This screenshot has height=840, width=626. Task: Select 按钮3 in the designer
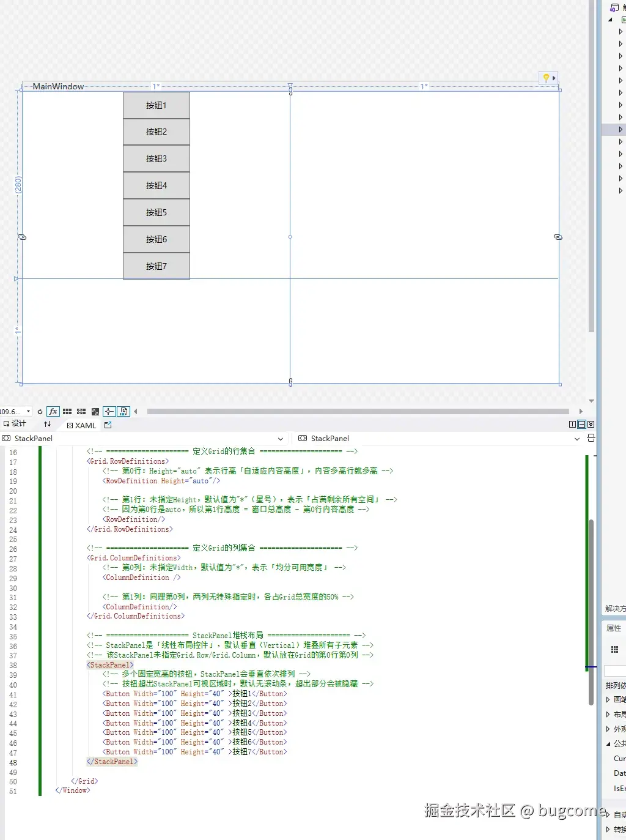coord(156,158)
